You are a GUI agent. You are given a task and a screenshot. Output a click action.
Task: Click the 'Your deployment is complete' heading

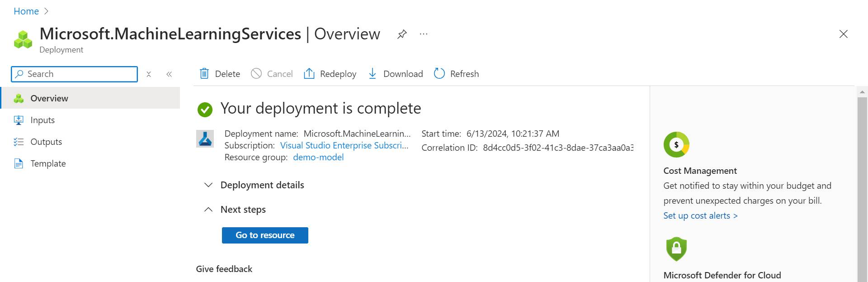(321, 108)
